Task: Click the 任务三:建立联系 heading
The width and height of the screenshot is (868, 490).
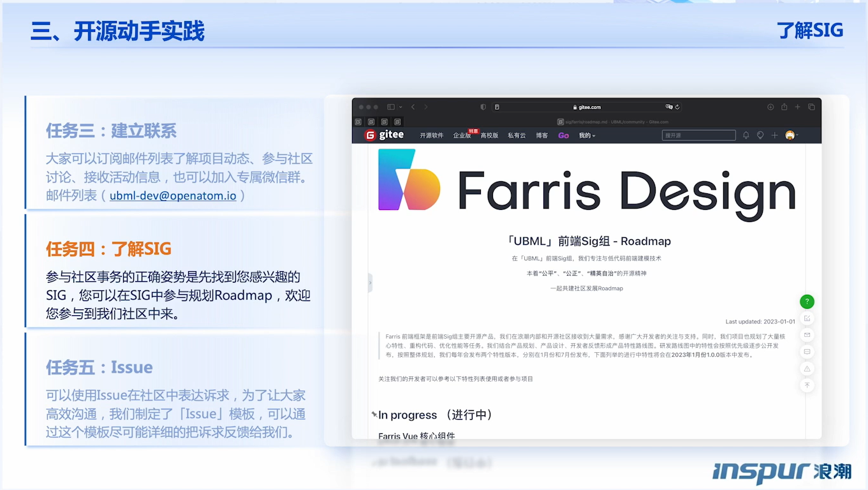Action: pyautogui.click(x=111, y=131)
